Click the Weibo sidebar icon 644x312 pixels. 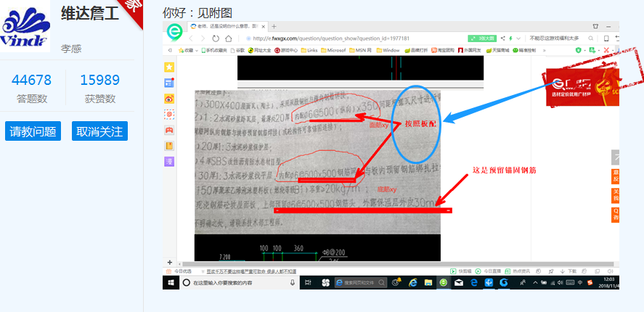click(169, 99)
